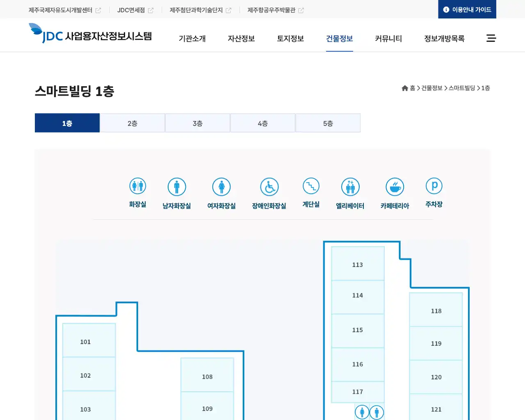Open the 토지정보 menu
This screenshot has height=420, width=525.
[x=290, y=39]
